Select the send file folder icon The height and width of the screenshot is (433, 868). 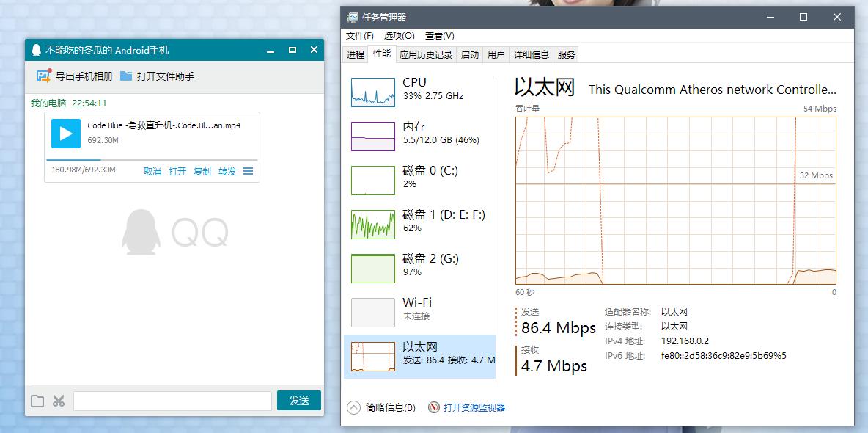pyautogui.click(x=40, y=400)
